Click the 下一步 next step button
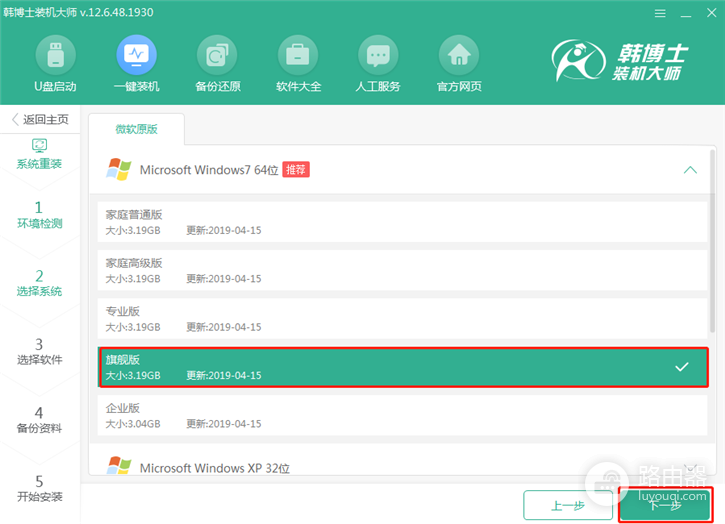 [665, 506]
